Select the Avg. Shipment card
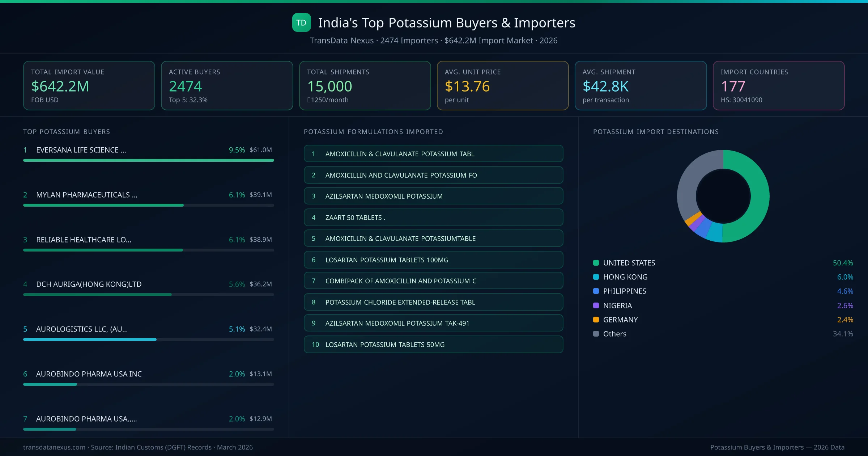Image resolution: width=868 pixels, height=456 pixels. tap(641, 85)
